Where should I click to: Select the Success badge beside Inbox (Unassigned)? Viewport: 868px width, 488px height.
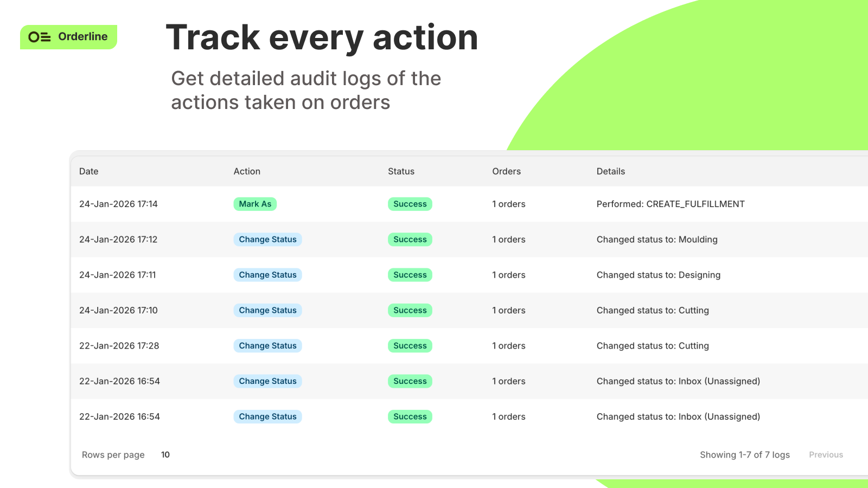coord(410,381)
